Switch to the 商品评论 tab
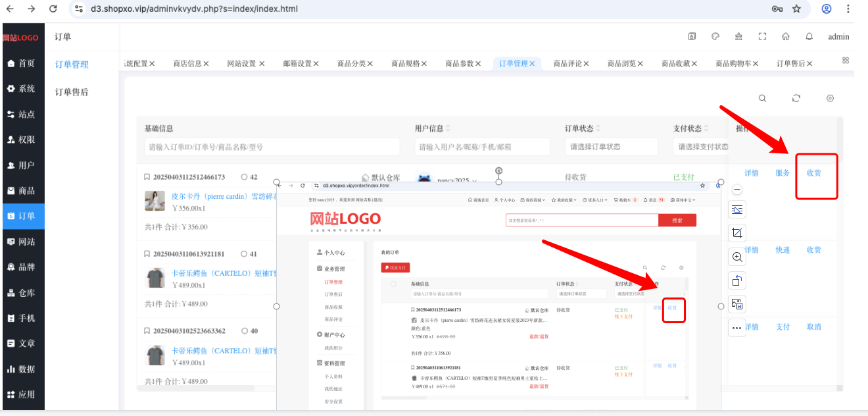This screenshot has width=868, height=416. 567,63
